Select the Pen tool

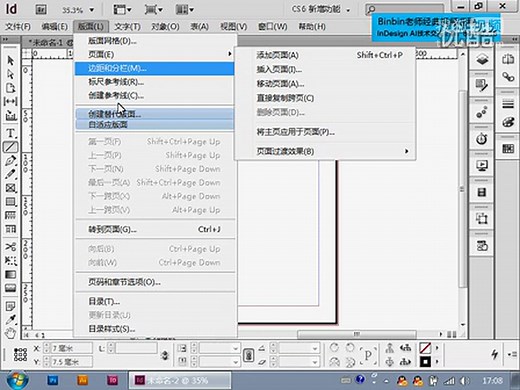point(11,161)
